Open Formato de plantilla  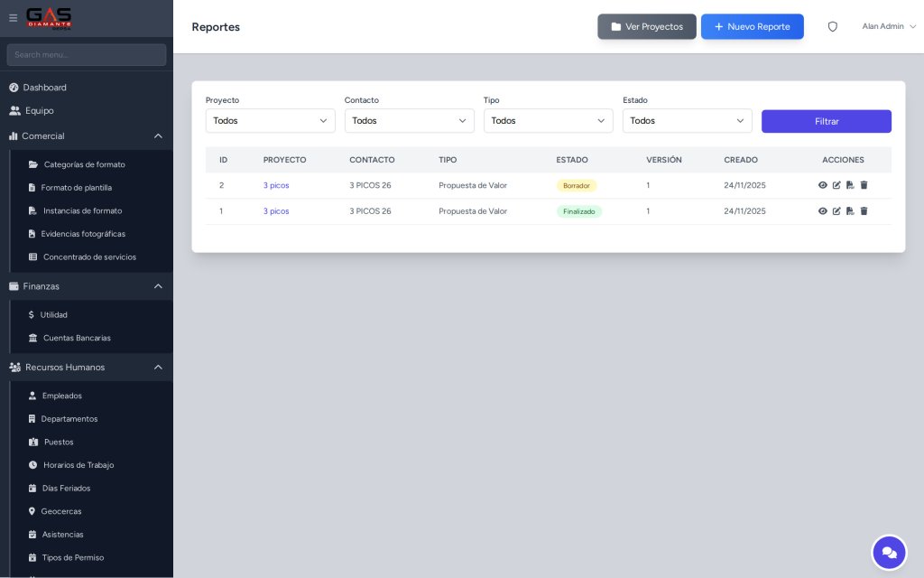pyautogui.click(x=76, y=188)
